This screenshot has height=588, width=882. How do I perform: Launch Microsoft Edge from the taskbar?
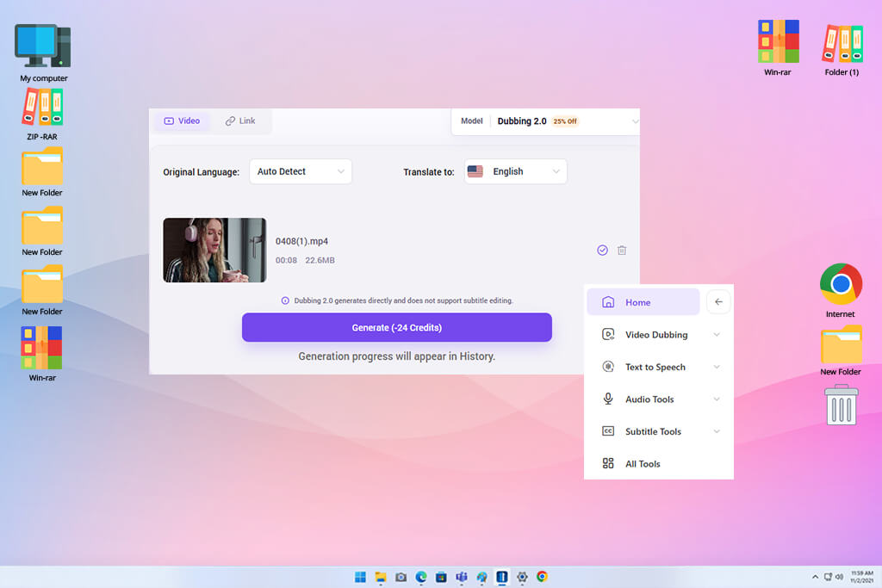pos(420,577)
